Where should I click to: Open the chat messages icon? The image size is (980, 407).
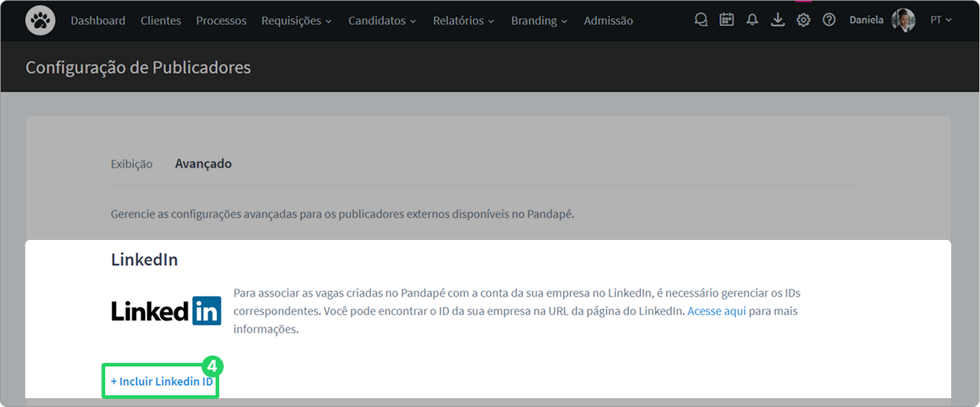701,20
